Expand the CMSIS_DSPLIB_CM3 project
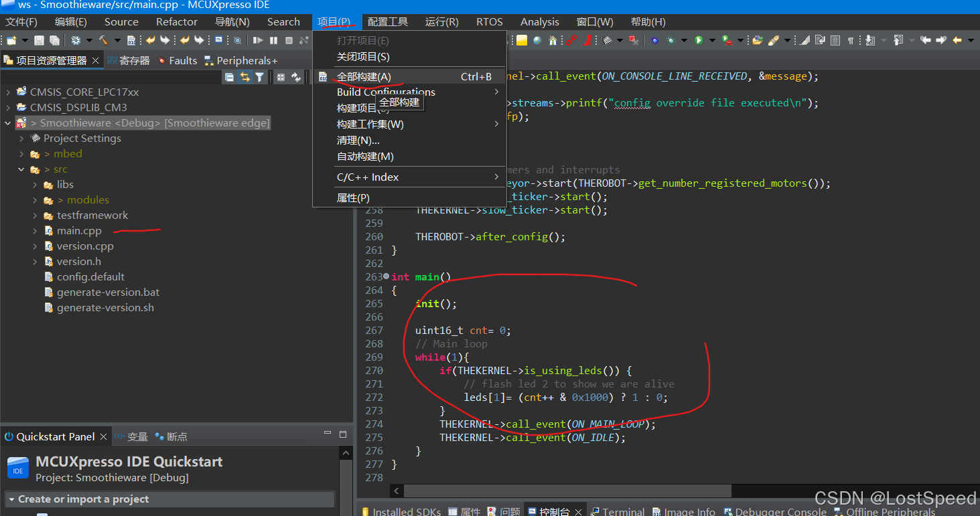This screenshot has width=980, height=516. (x=8, y=107)
